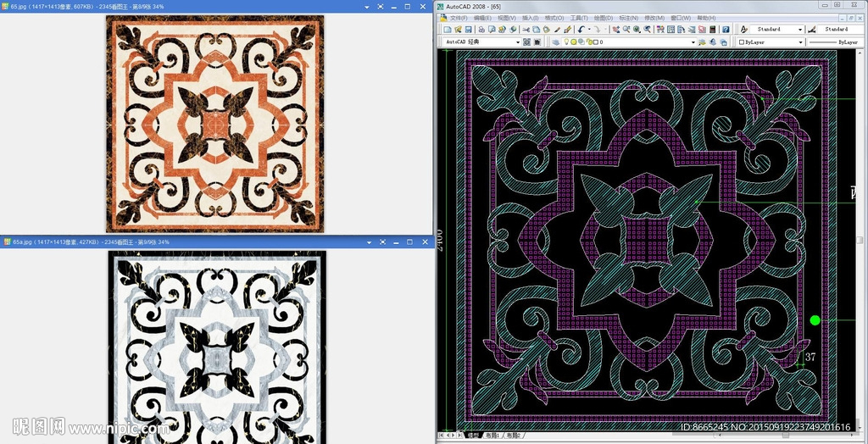This screenshot has width=868, height=444.
Task: Cut selection with the scissors icon
Action: point(526,30)
